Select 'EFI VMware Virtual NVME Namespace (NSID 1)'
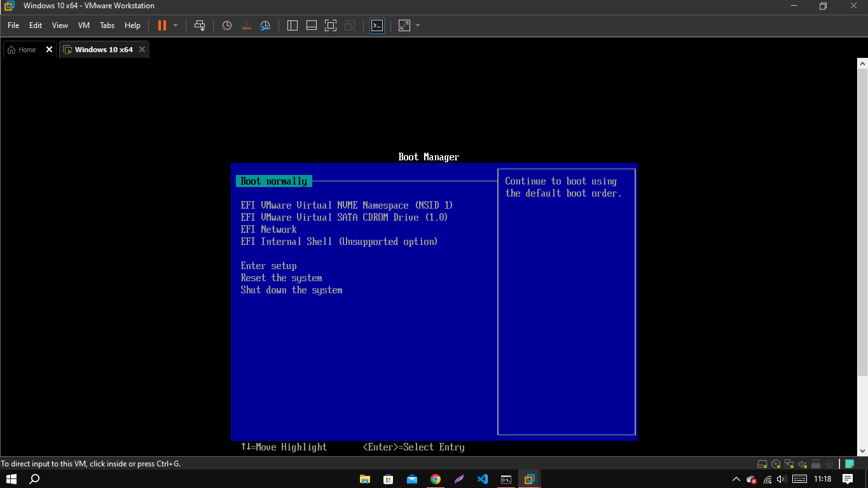868x488 pixels. click(347, 206)
